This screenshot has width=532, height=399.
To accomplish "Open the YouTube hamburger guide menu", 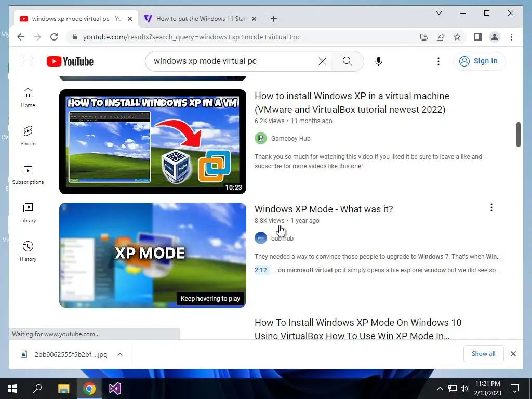I will [28, 61].
